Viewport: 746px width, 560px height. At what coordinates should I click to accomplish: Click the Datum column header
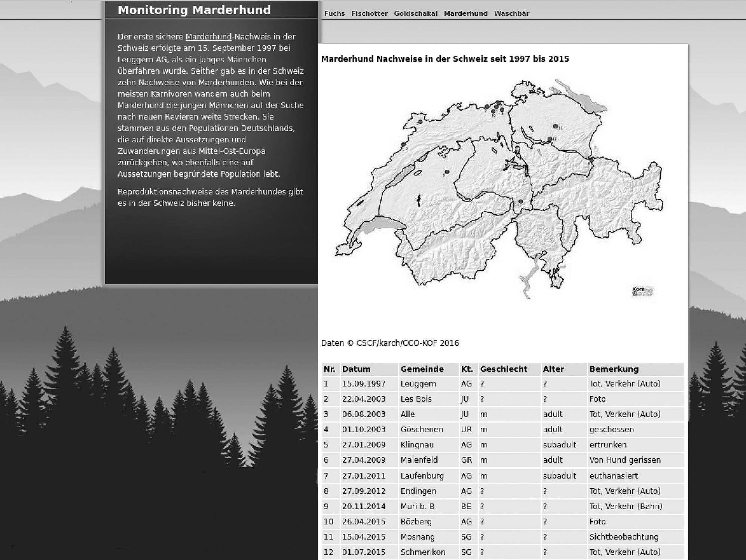pos(356,369)
